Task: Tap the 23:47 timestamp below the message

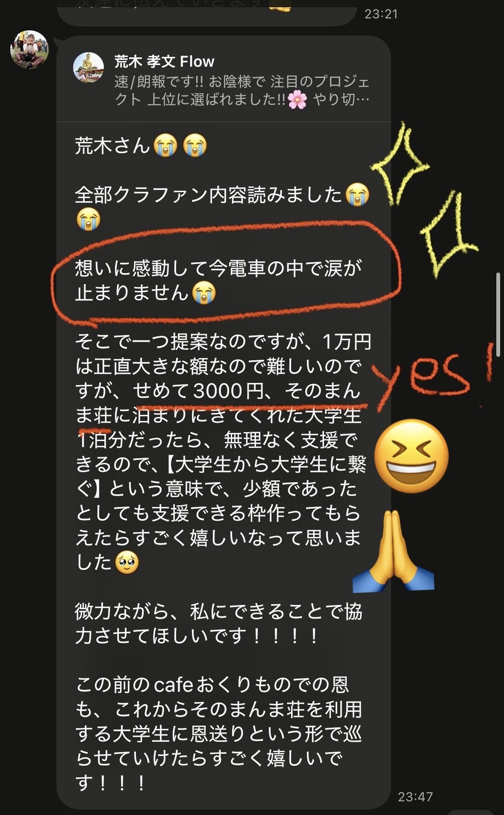Action: click(415, 797)
